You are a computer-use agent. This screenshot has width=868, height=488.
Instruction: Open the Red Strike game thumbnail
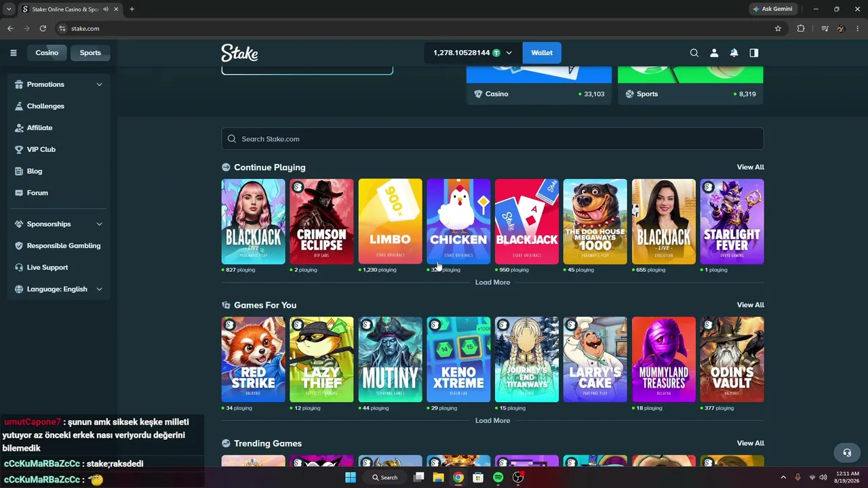tap(253, 359)
